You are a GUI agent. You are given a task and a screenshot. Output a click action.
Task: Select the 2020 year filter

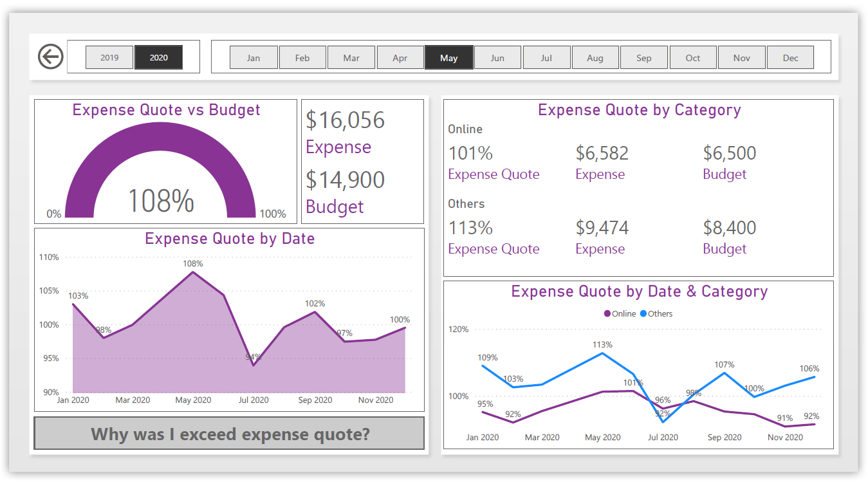(158, 57)
